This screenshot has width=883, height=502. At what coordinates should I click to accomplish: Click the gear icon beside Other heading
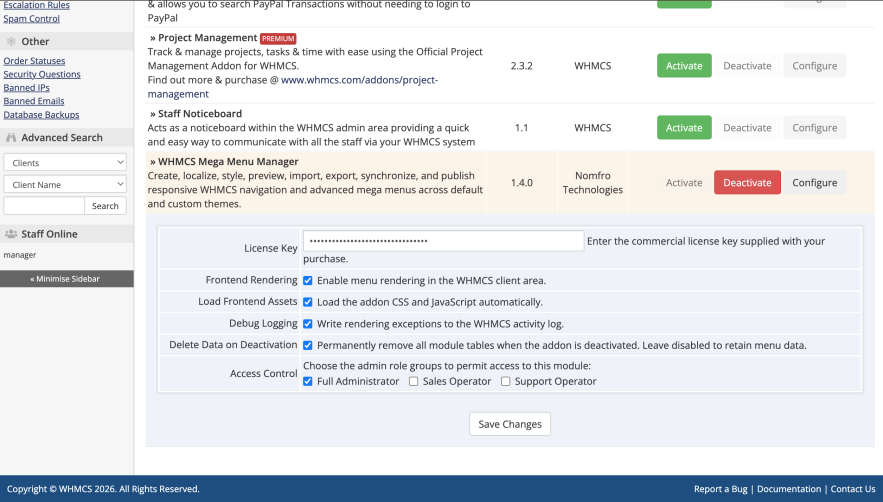pos(11,41)
